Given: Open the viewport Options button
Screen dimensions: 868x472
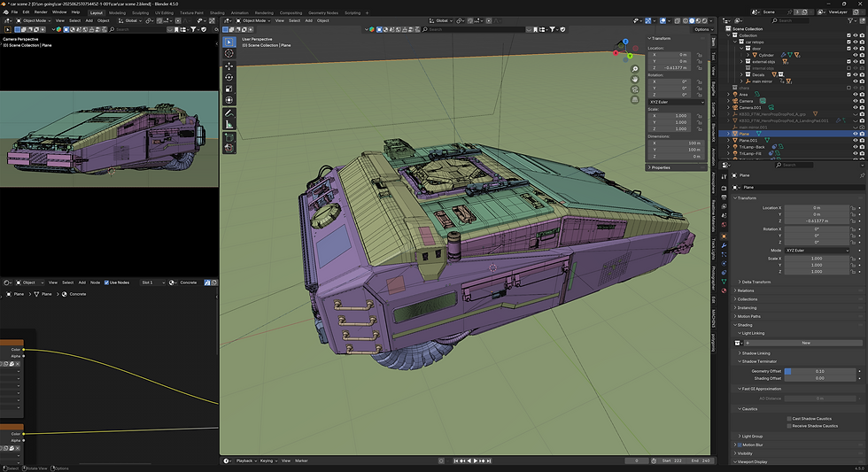Looking at the screenshot, I should click(x=701, y=29).
